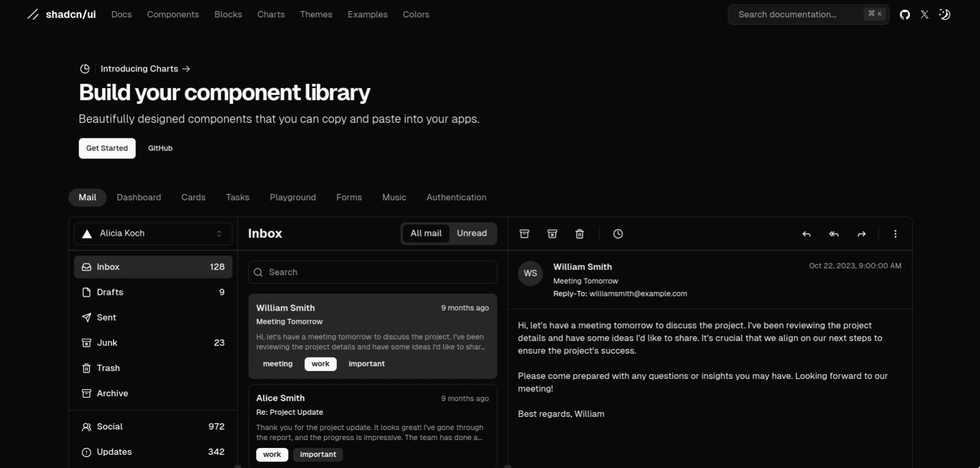This screenshot has width=980, height=468.
Task: Toggle the dark/light theme moon icon
Action: click(x=945, y=15)
